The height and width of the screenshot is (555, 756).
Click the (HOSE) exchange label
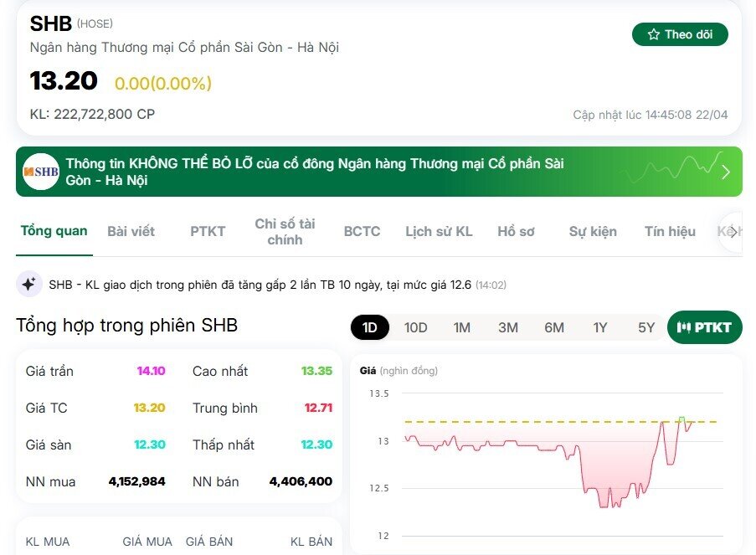coord(95,23)
